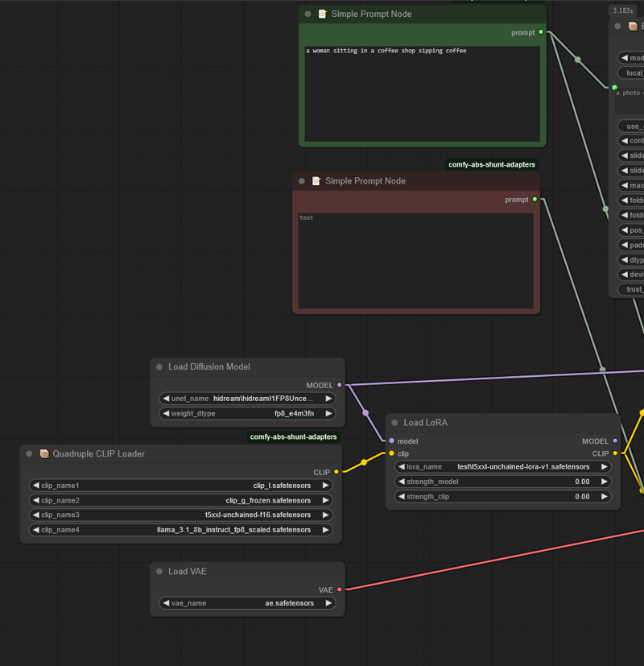
Task: Toggle collapse dot on Load LoRA node
Action: pyautogui.click(x=394, y=423)
